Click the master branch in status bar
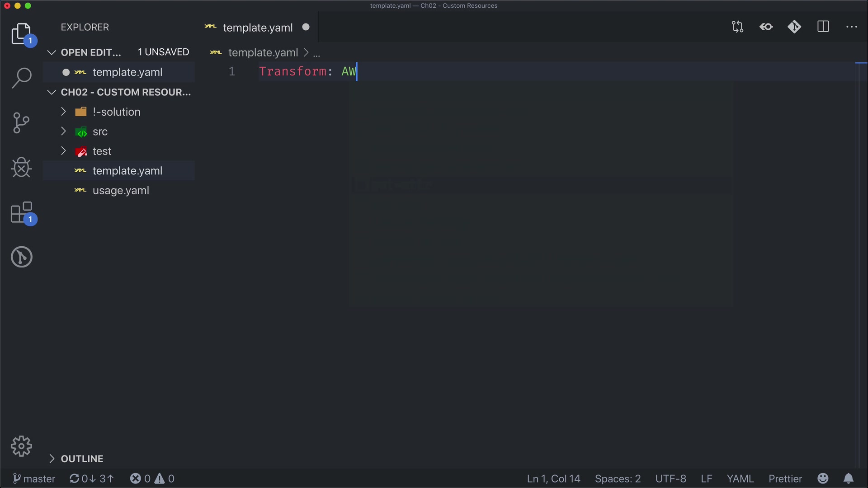Viewport: 868px width, 488px height. (x=34, y=479)
